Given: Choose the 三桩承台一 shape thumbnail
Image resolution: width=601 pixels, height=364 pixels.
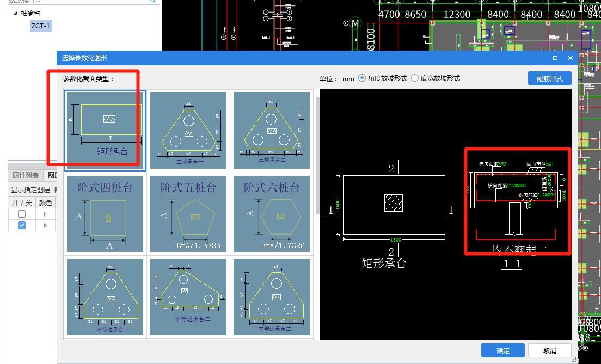Looking at the screenshot, I should tap(188, 130).
